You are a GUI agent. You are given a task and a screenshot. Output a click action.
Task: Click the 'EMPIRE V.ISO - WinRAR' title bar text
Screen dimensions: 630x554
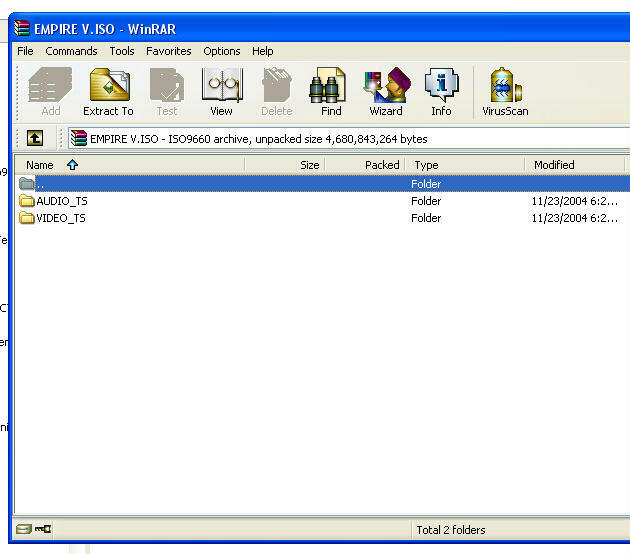(105, 29)
